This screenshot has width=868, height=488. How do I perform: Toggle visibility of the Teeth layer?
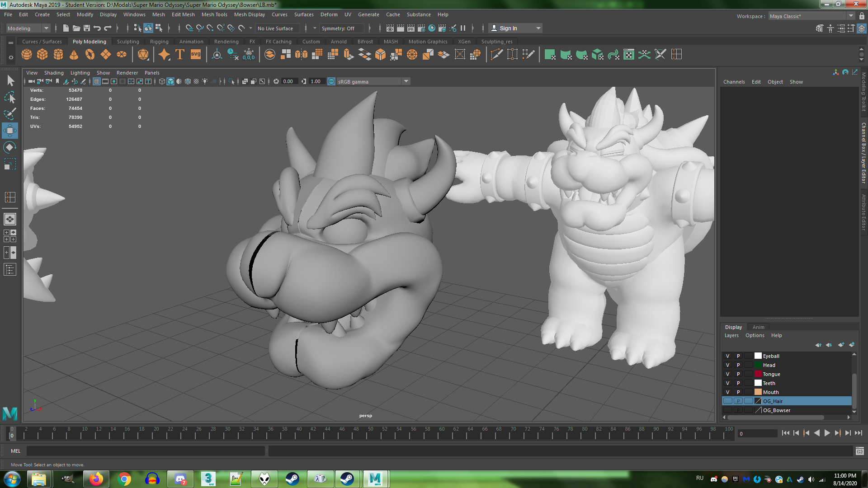[x=728, y=383]
